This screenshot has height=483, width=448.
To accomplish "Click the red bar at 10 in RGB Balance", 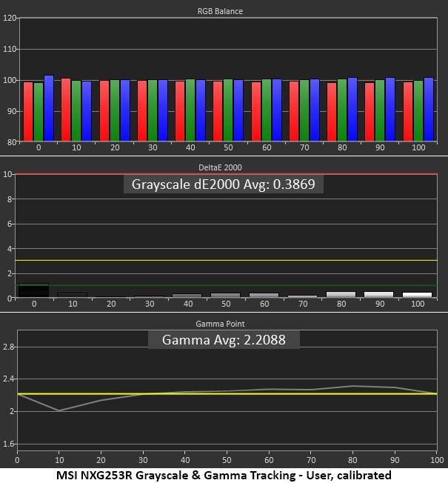I will [66, 110].
